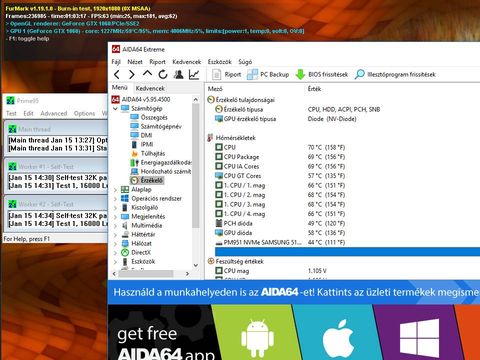Image resolution: width=480 pixels, height=360 pixels.
Task: Open the graph toolbar icon
Action: click(x=194, y=74)
